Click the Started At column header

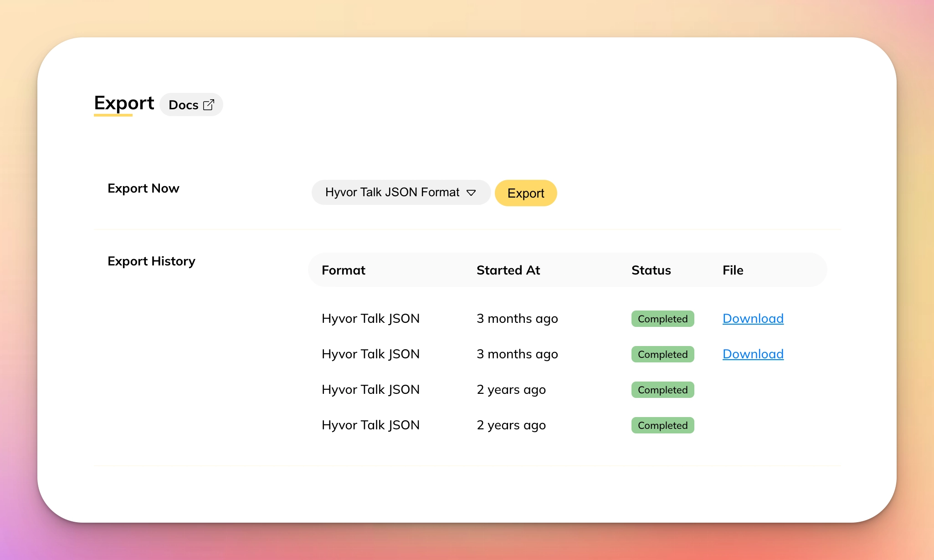[x=508, y=270]
